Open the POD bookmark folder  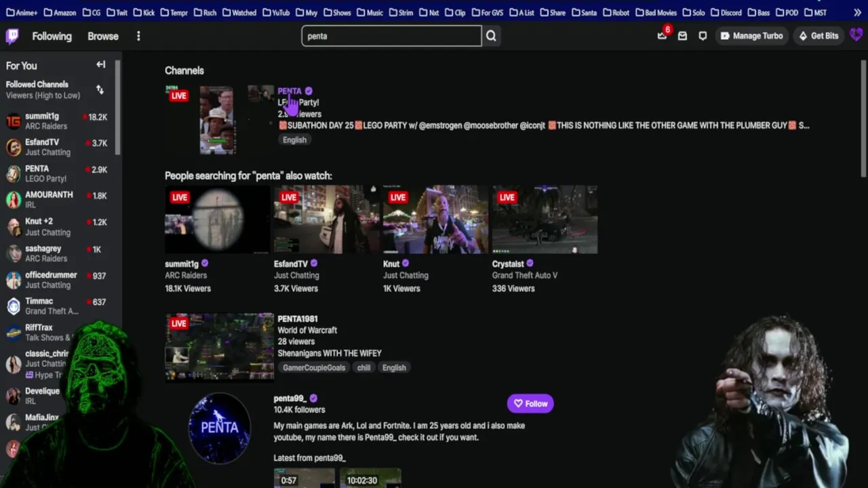pyautogui.click(x=787, y=12)
